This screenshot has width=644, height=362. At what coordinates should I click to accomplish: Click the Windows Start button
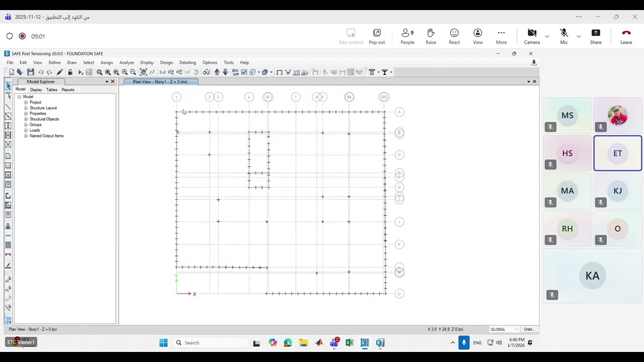pyautogui.click(x=164, y=343)
